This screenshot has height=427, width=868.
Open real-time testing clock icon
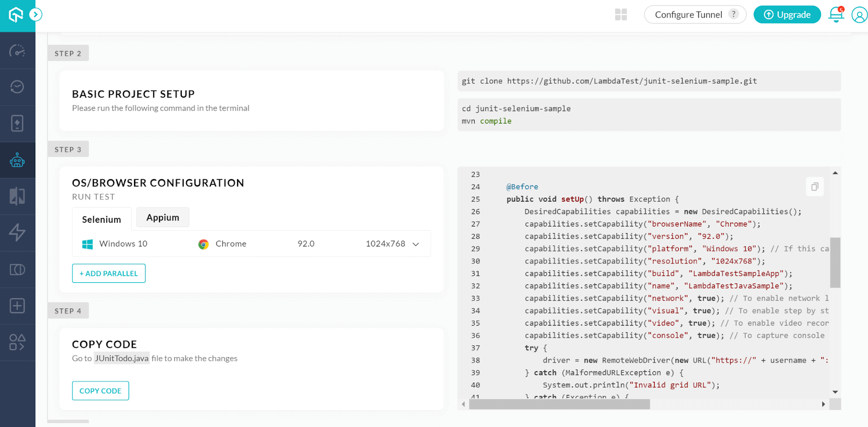click(17, 87)
